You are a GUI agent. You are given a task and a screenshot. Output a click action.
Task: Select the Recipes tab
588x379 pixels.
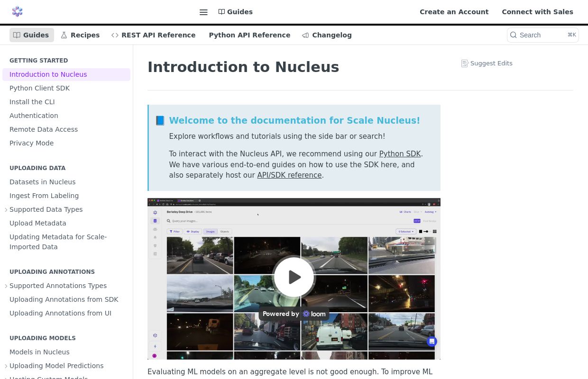pyautogui.click(x=80, y=35)
